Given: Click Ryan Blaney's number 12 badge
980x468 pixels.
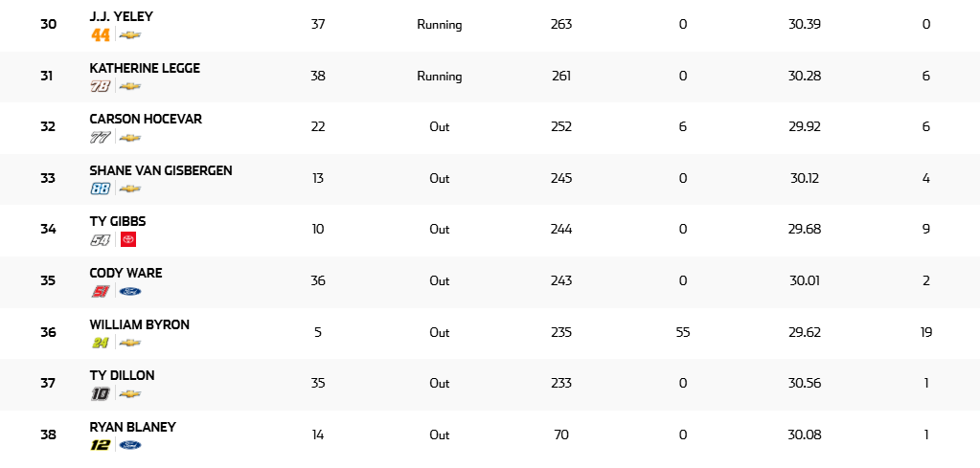Looking at the screenshot, I should (x=101, y=445).
